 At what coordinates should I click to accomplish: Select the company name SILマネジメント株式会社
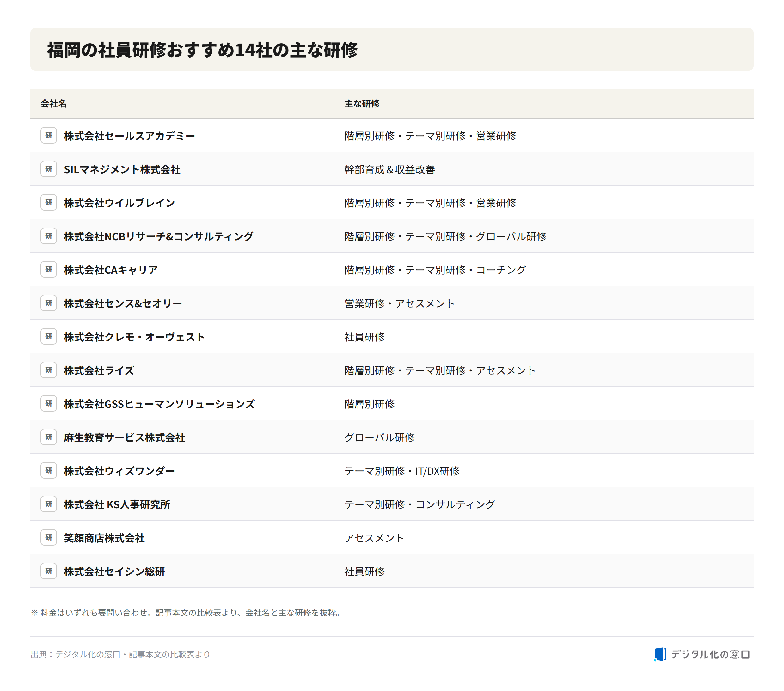click(122, 169)
